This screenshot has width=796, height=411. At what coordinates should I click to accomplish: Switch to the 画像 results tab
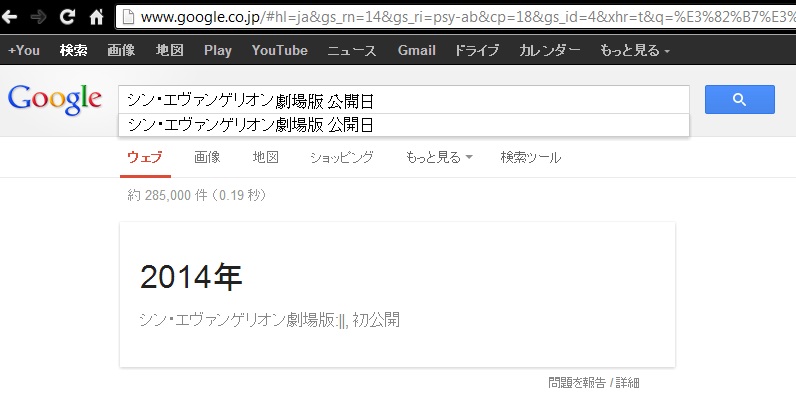pyautogui.click(x=207, y=157)
